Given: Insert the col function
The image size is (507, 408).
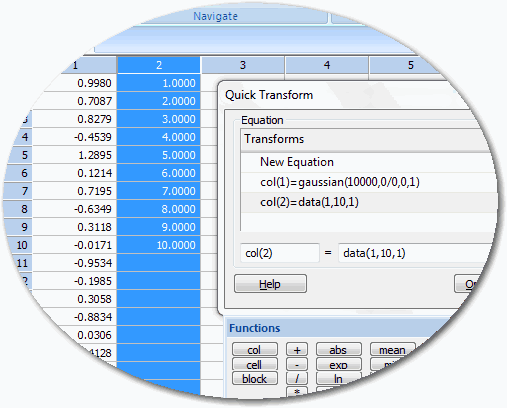Looking at the screenshot, I should coord(255,350).
